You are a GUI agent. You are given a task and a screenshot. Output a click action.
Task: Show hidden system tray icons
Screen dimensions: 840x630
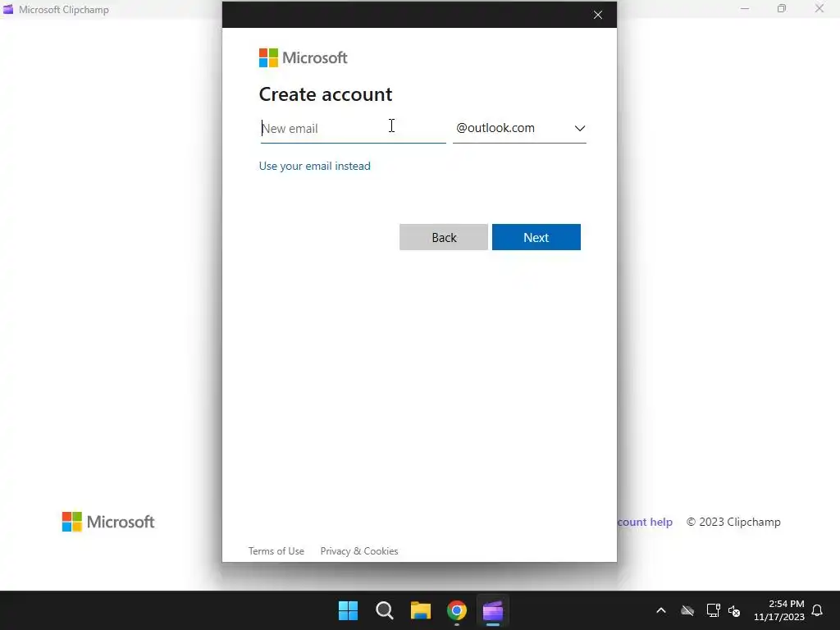coord(661,610)
